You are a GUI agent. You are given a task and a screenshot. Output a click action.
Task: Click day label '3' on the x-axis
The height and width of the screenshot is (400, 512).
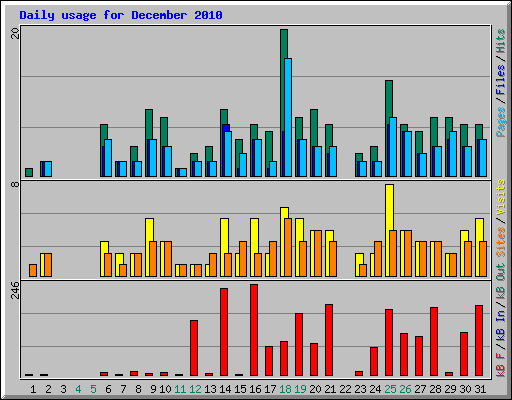coord(63,389)
